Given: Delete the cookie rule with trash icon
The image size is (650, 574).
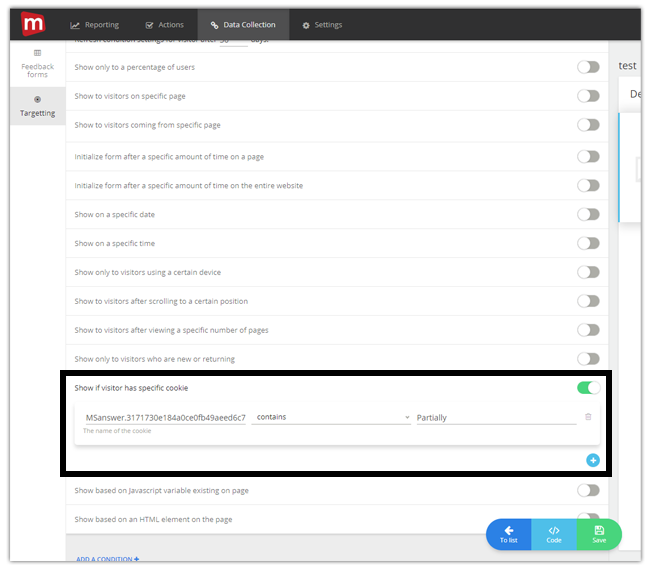Looking at the screenshot, I should (588, 417).
